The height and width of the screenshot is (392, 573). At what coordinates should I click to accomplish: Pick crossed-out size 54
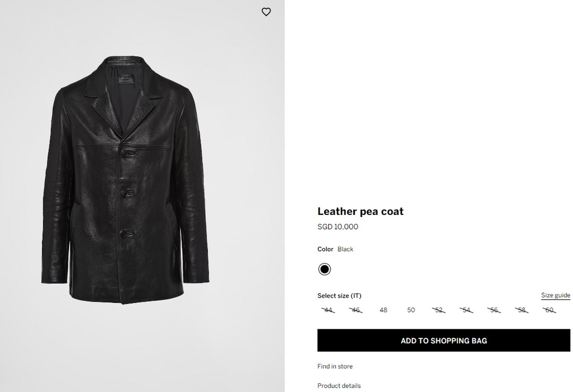point(466,310)
